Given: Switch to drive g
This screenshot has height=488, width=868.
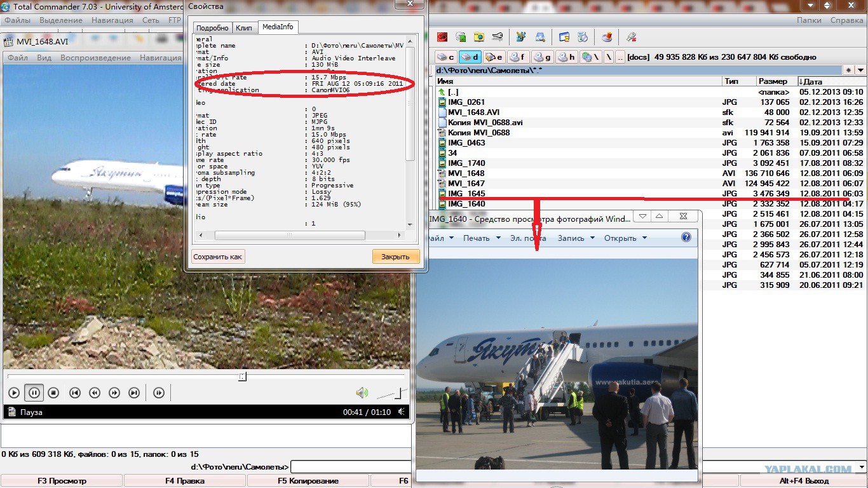Looking at the screenshot, I should [x=542, y=57].
